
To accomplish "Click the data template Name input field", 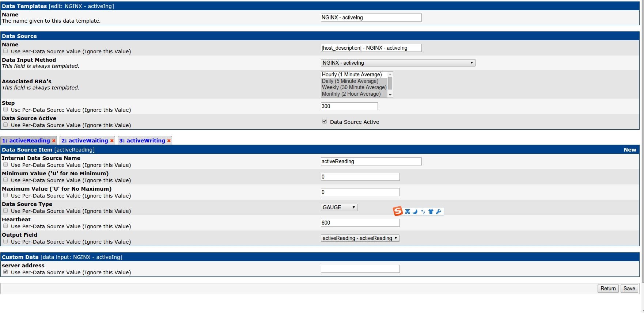I will click(x=371, y=18).
